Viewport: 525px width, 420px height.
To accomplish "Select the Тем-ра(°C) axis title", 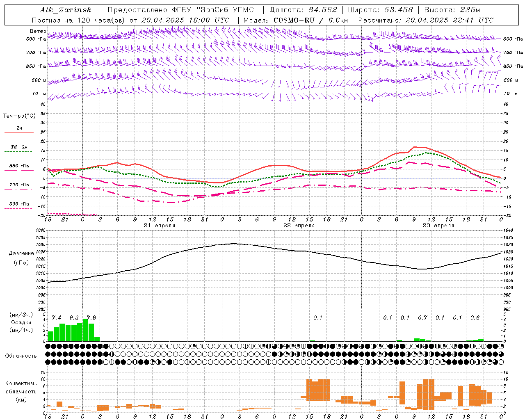I will tap(19, 116).
